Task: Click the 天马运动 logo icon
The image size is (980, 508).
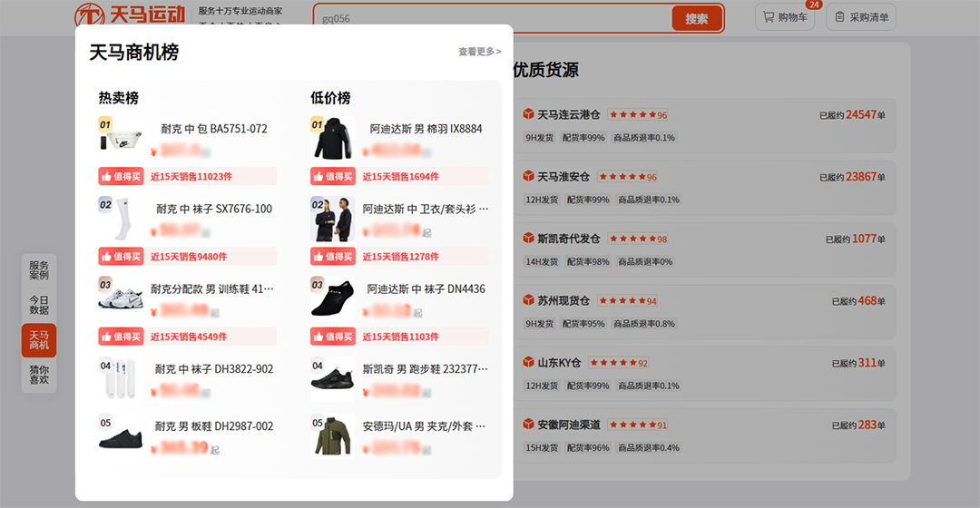Action: click(91, 15)
